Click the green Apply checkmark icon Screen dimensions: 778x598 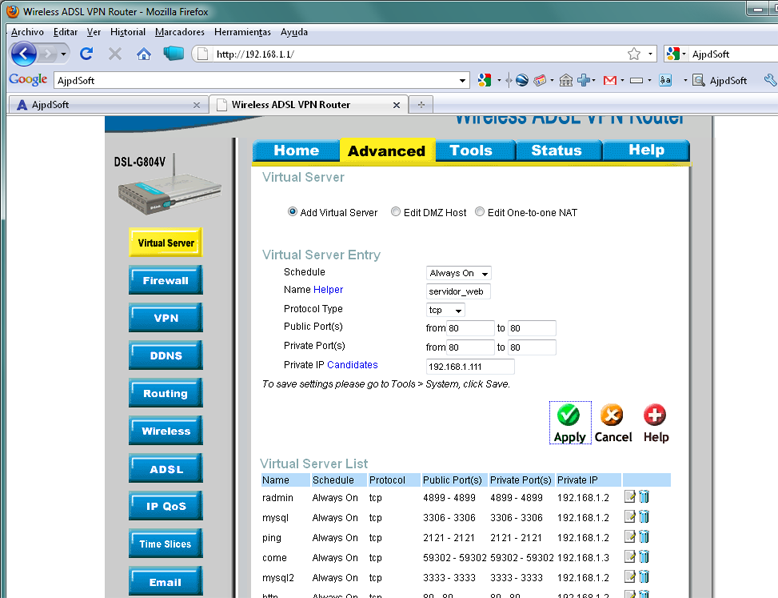coord(569,415)
